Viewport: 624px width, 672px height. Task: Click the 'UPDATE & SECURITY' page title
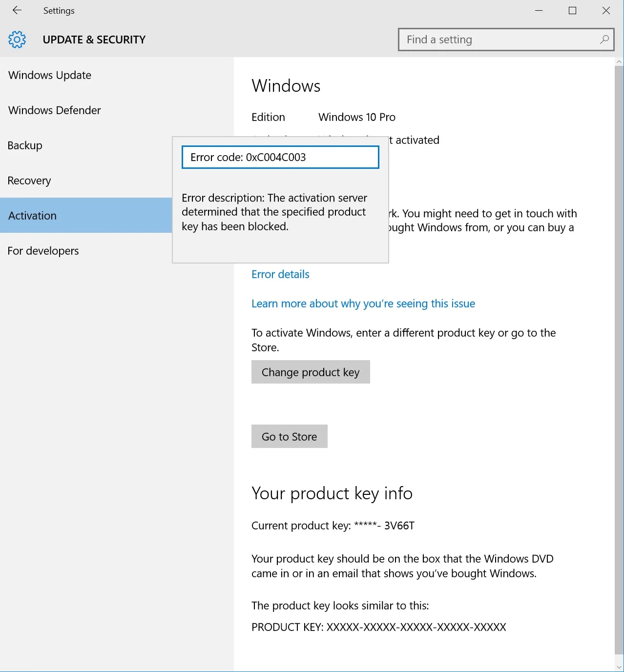pyautogui.click(x=94, y=40)
